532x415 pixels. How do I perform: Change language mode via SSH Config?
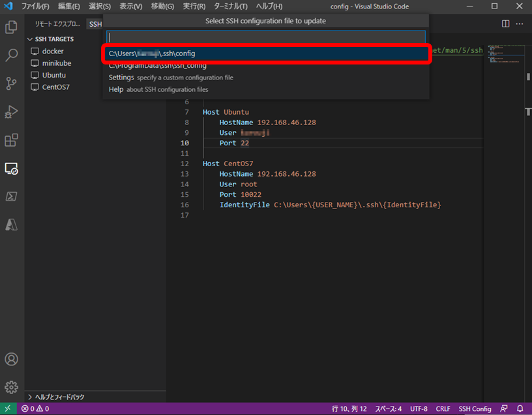point(475,408)
